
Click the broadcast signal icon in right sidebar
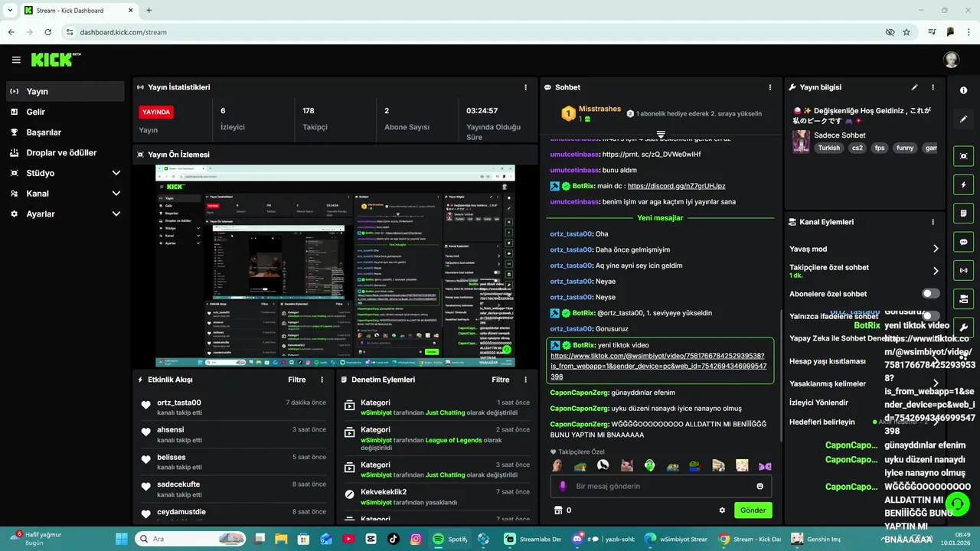tap(963, 270)
